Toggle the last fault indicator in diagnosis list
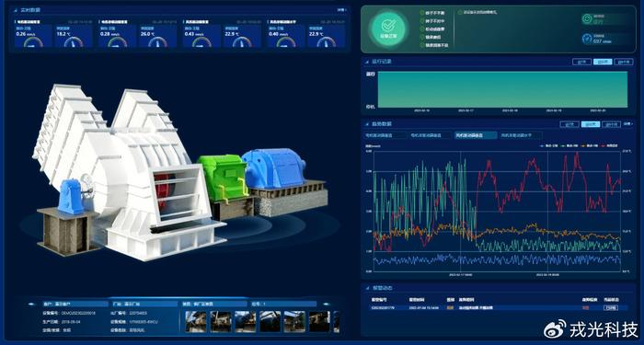Screen dimensions: 644x345 [x=422, y=46]
